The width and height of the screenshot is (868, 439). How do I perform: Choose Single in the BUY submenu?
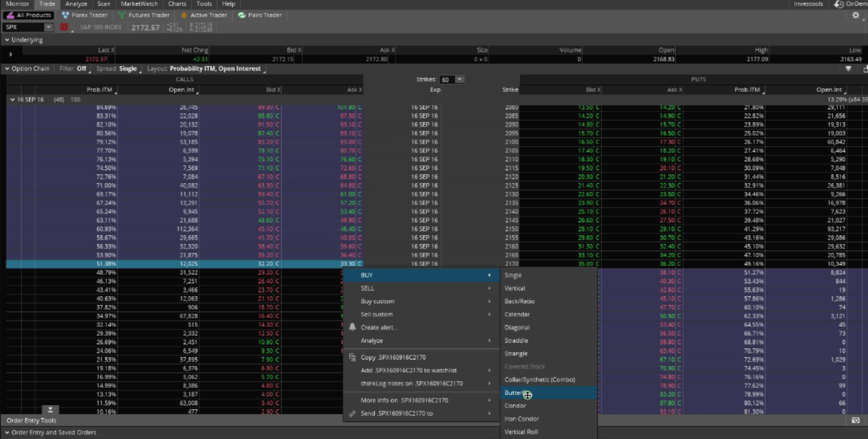pos(549,275)
